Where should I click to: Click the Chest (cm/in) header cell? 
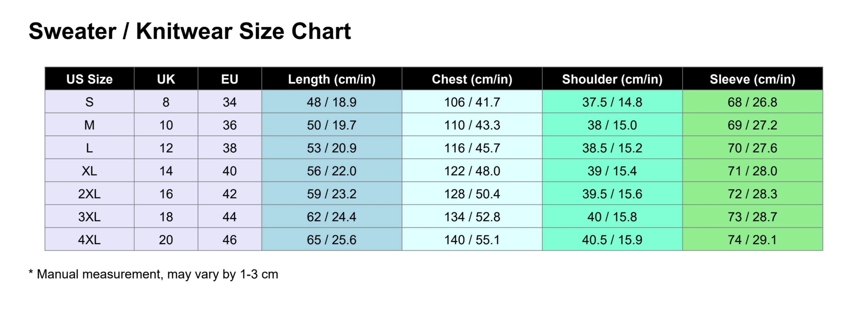click(x=472, y=79)
